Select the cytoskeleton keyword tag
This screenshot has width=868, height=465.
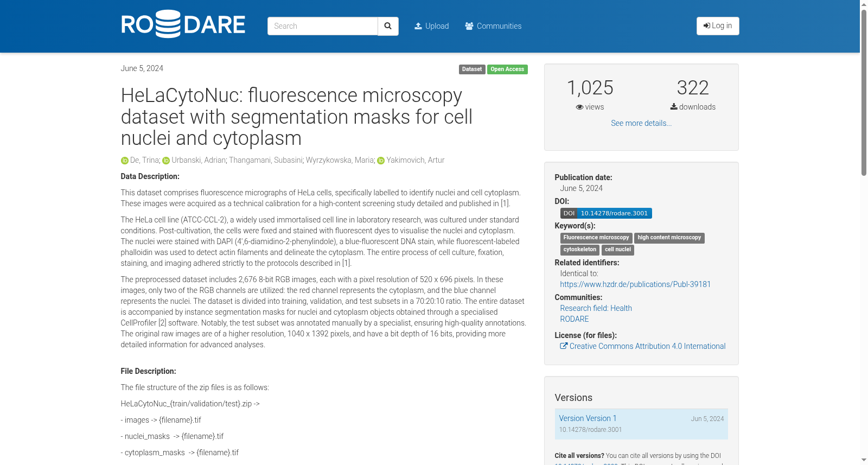580,250
